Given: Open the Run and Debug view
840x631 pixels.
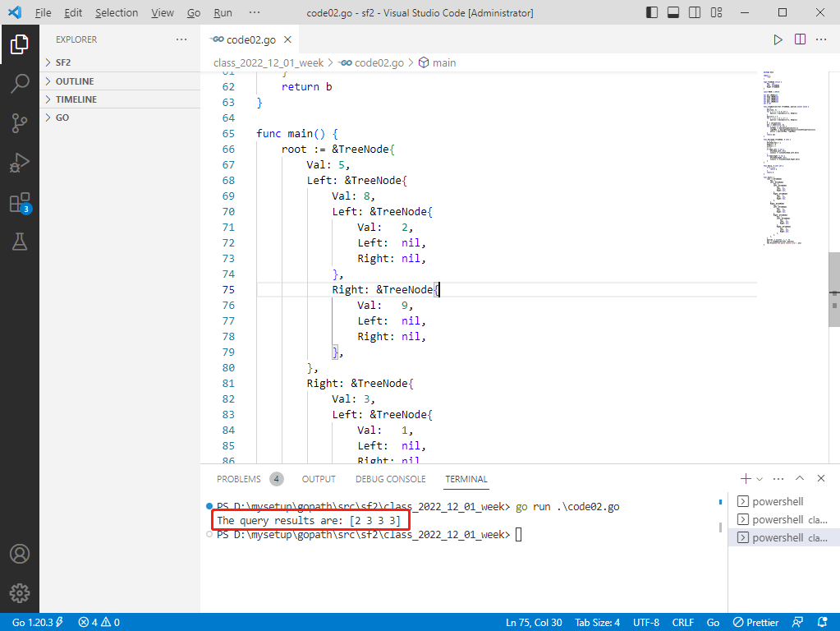Looking at the screenshot, I should click(19, 163).
